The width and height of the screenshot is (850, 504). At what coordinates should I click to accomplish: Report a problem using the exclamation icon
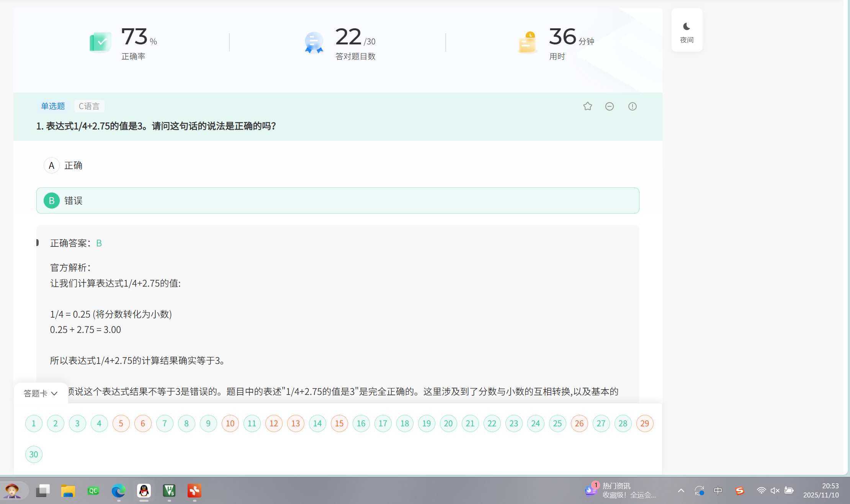[x=632, y=106]
